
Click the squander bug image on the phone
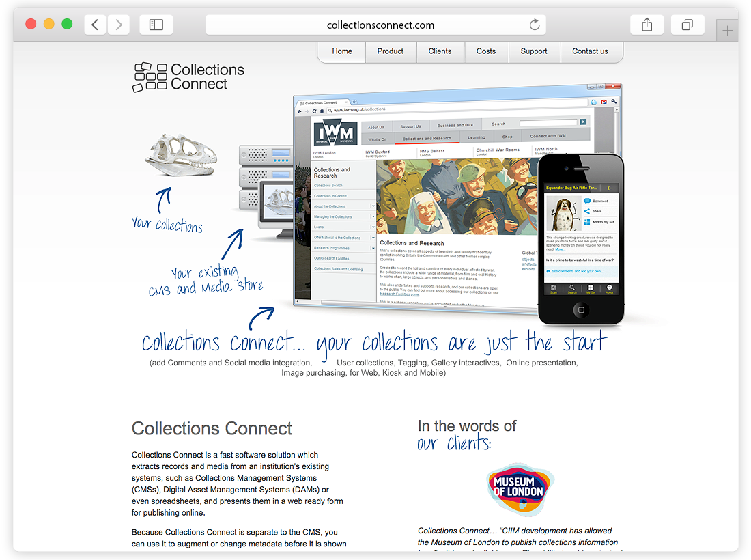[563, 213]
